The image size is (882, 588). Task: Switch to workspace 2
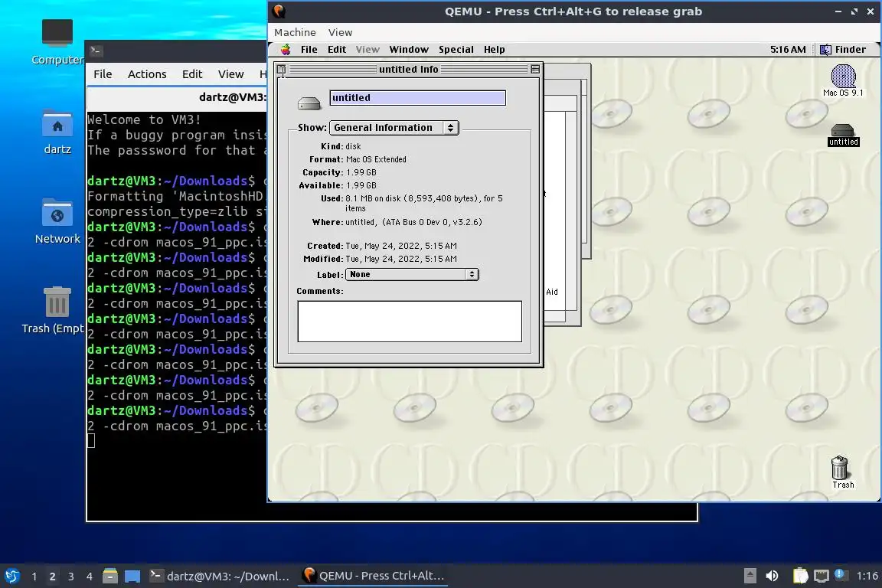pos(52,577)
